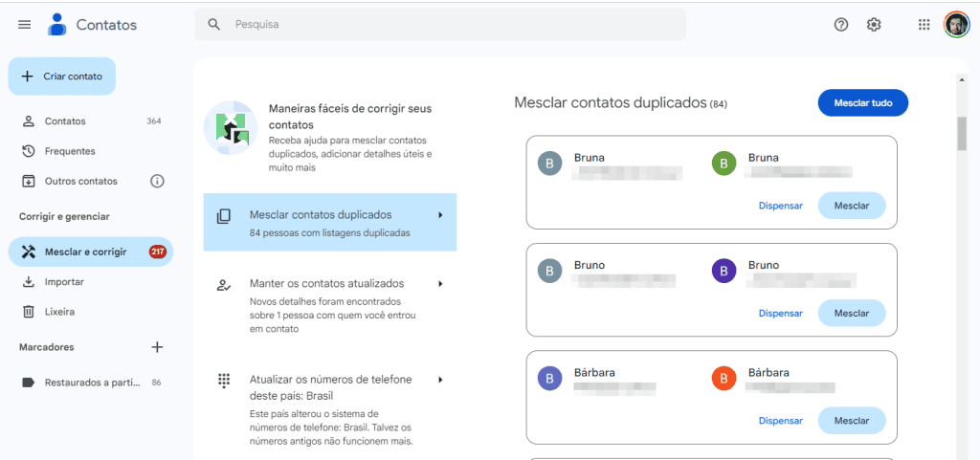Open the help question mark icon
Image resolution: width=980 pixels, height=460 pixels.
pos(841,25)
